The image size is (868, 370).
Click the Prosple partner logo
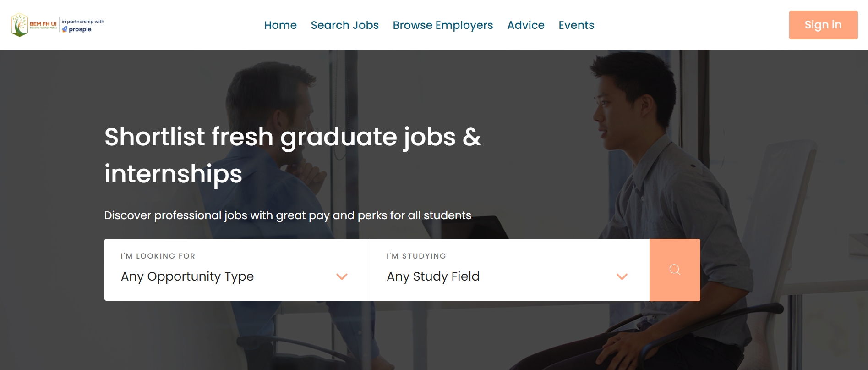click(x=77, y=29)
